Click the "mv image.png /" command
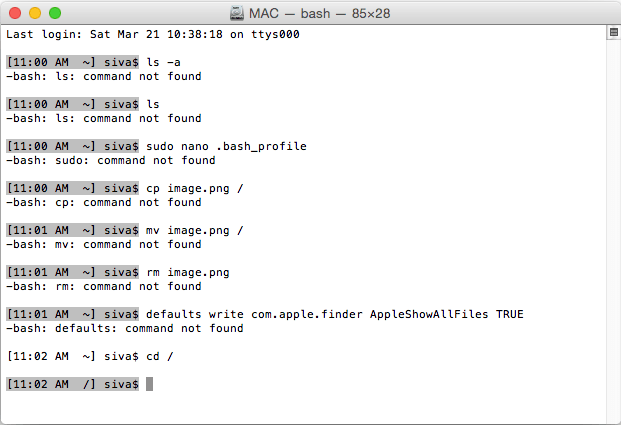The image size is (621, 425). click(x=195, y=230)
